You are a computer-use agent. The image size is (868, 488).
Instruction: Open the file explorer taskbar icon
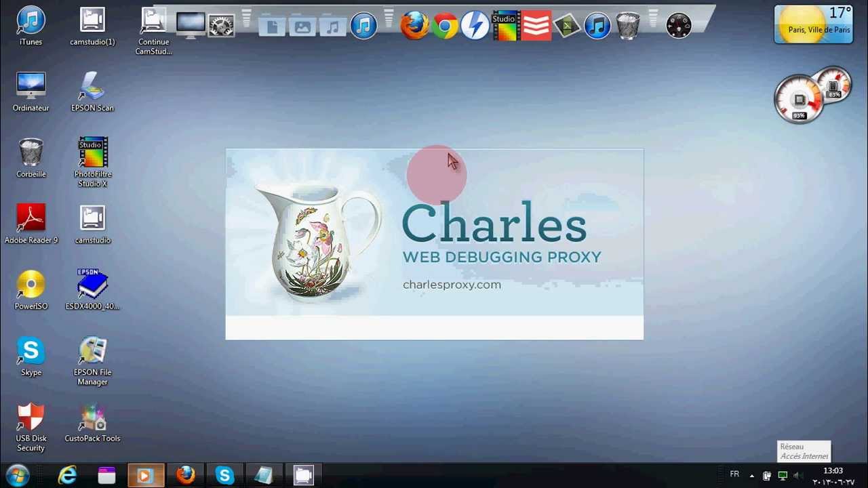point(106,476)
